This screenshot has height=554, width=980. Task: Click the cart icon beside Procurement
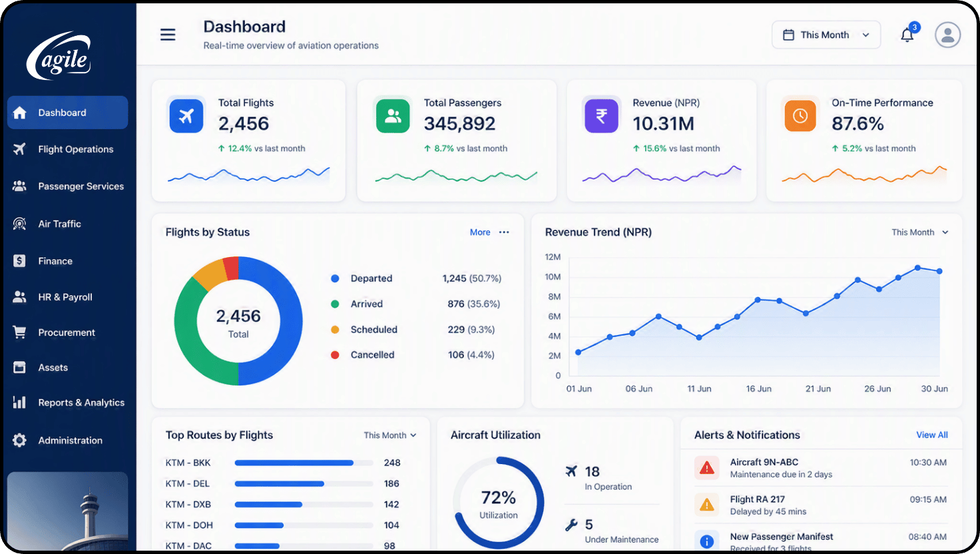(x=20, y=332)
